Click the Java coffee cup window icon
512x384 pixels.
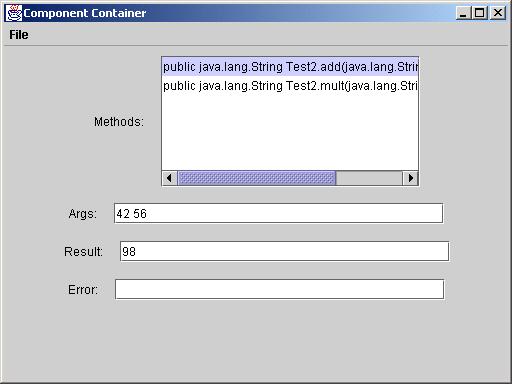pos(14,13)
